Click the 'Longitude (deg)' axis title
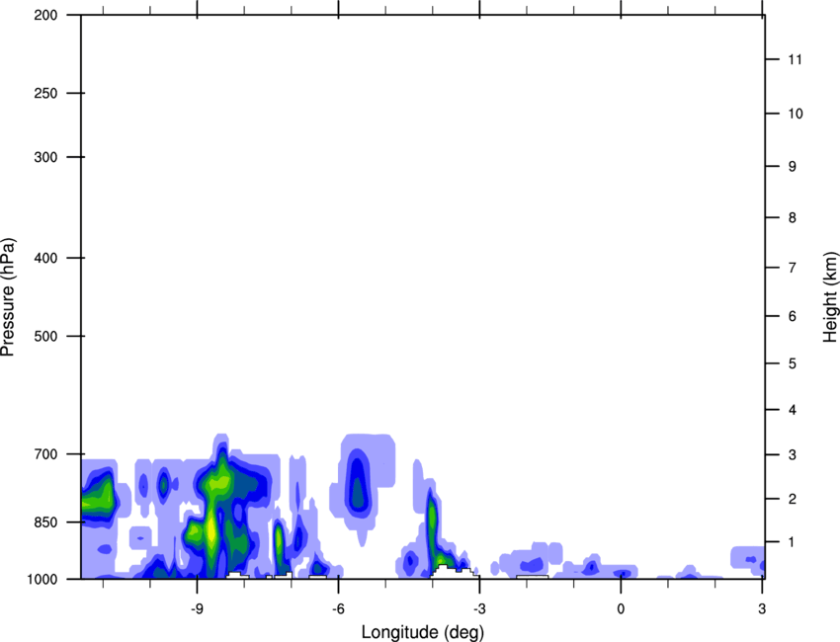The height and width of the screenshot is (642, 840). click(423, 632)
